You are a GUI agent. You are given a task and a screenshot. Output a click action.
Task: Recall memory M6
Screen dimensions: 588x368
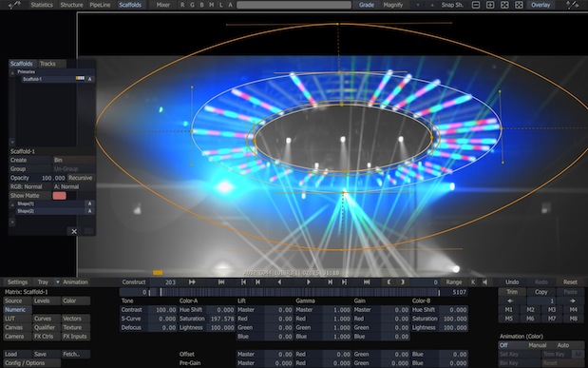530,319
